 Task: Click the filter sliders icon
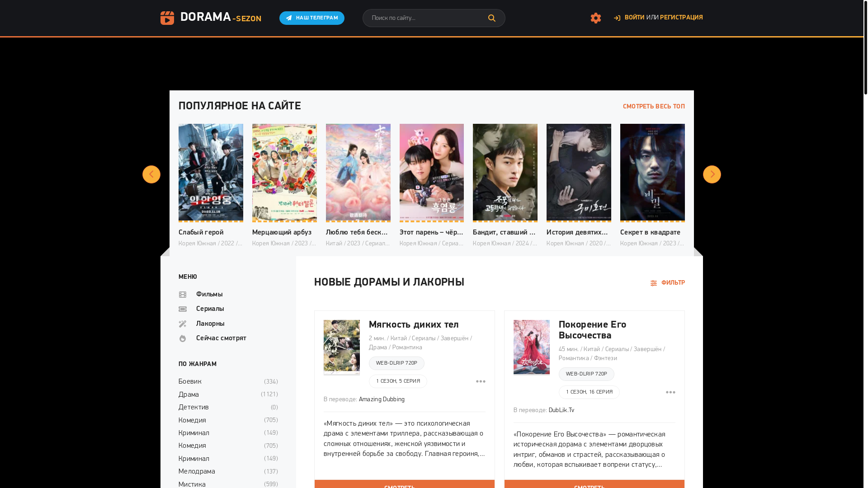click(x=654, y=283)
